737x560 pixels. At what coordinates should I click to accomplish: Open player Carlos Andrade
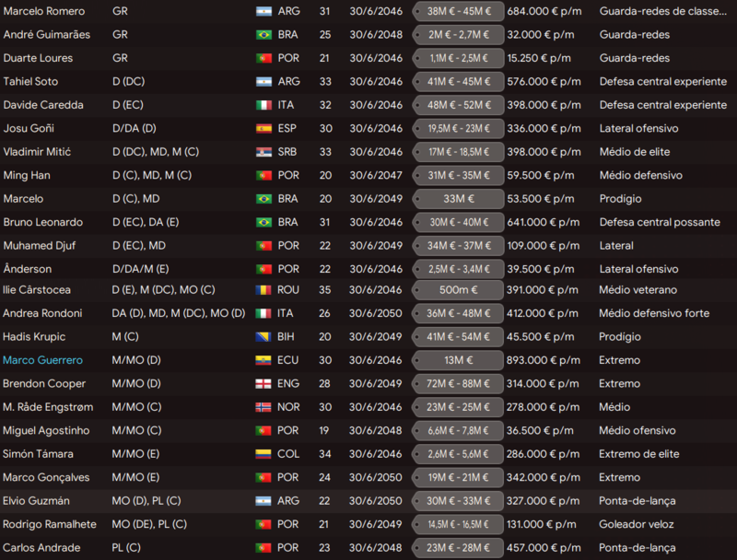(x=41, y=548)
